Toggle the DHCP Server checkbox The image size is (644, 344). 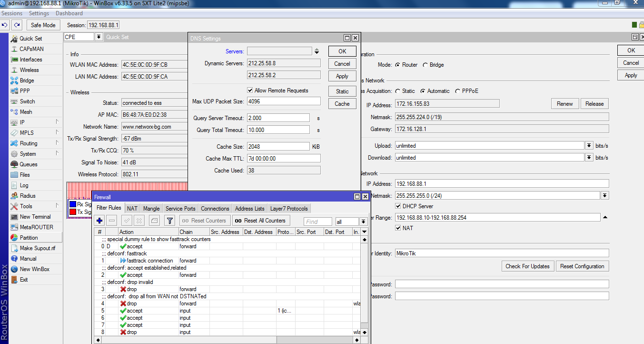(398, 206)
